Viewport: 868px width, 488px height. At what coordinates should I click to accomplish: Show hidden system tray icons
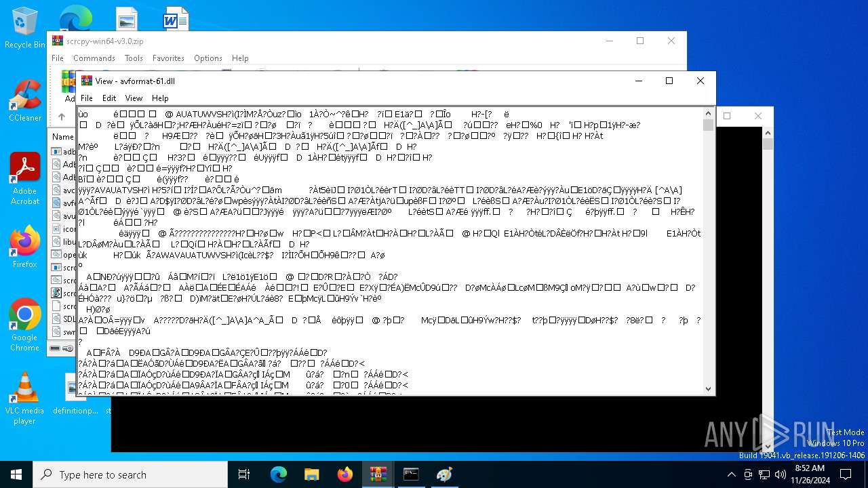[x=731, y=474]
